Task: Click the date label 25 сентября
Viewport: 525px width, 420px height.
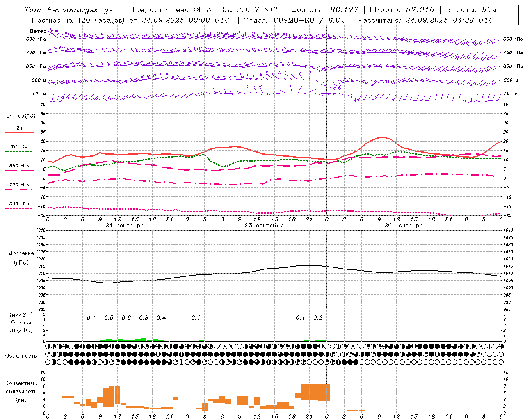Action: click(x=264, y=226)
